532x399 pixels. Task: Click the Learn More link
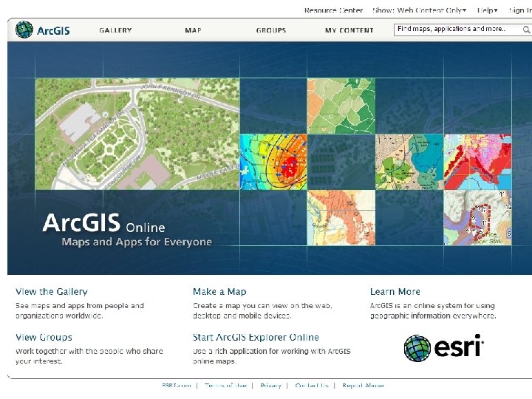[395, 291]
